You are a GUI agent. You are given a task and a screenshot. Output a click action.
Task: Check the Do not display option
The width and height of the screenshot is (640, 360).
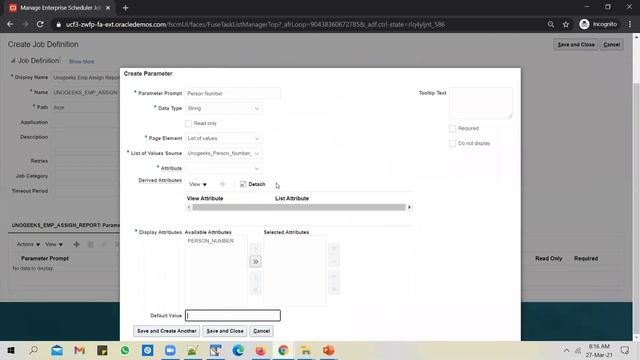[x=452, y=144]
